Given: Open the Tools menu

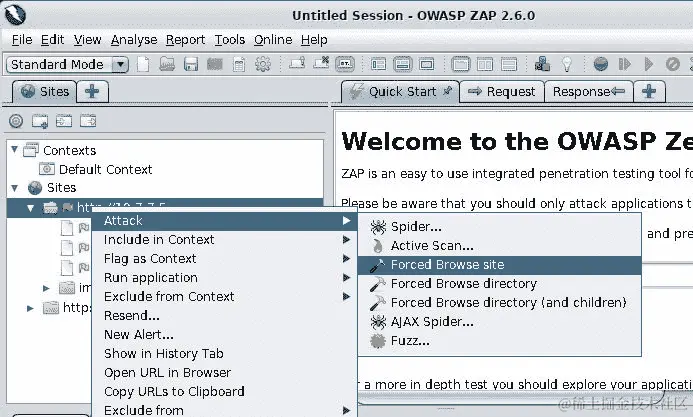Looking at the screenshot, I should [230, 40].
